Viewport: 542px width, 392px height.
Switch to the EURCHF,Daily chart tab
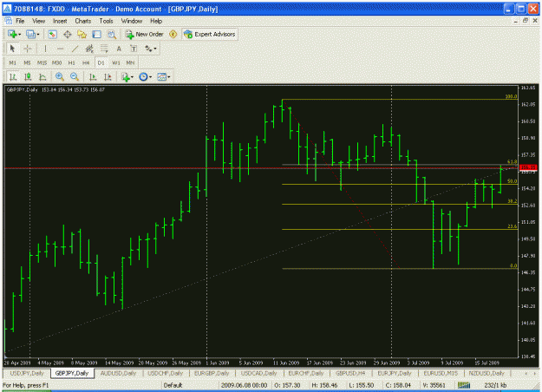click(306, 373)
